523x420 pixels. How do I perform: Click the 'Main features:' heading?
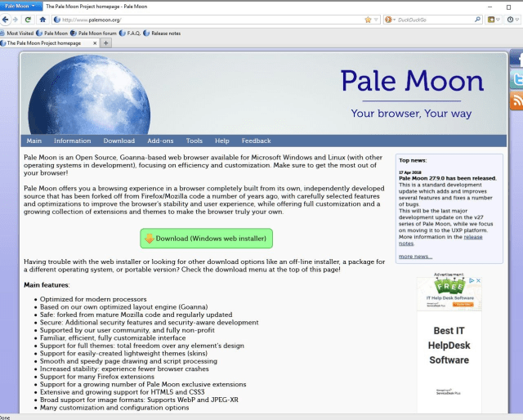click(x=47, y=285)
